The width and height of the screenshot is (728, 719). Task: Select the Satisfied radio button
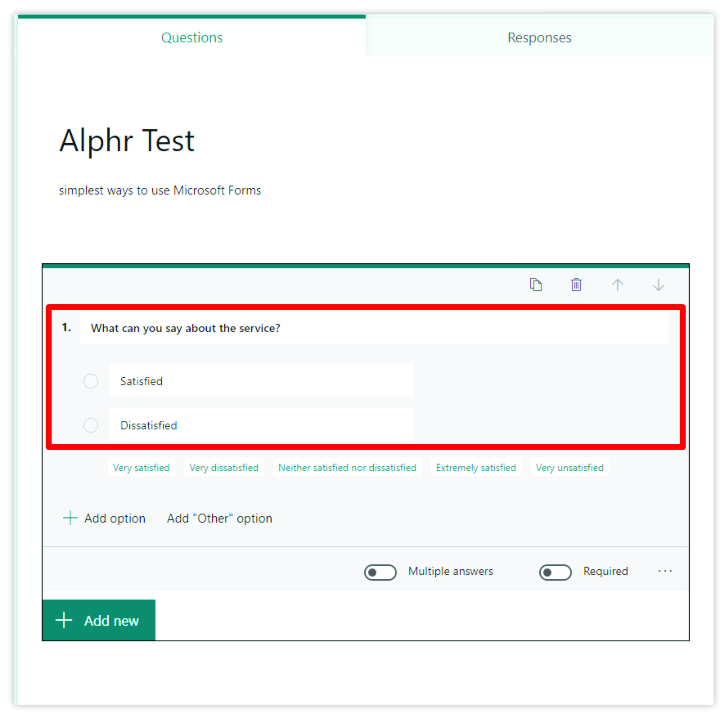pyautogui.click(x=91, y=381)
